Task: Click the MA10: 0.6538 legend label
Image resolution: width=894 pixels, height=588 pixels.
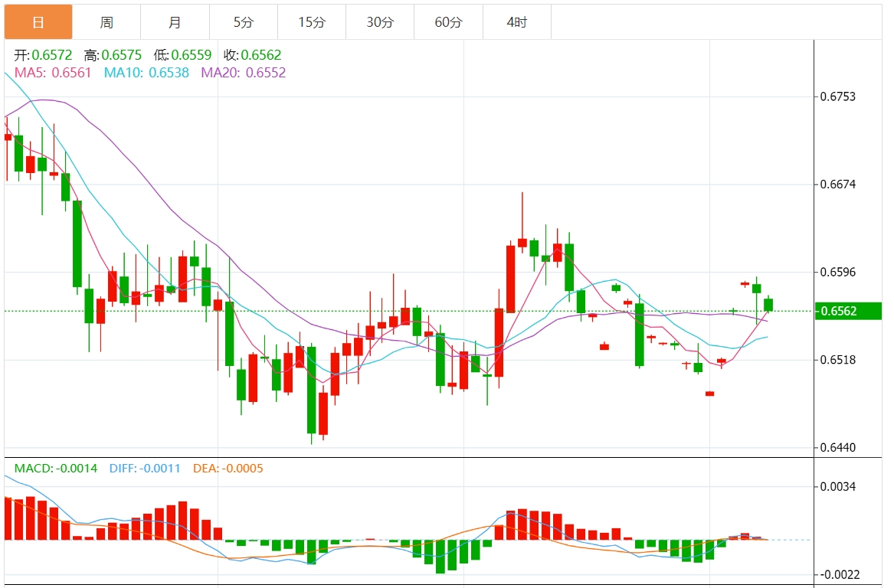Action: [146, 73]
